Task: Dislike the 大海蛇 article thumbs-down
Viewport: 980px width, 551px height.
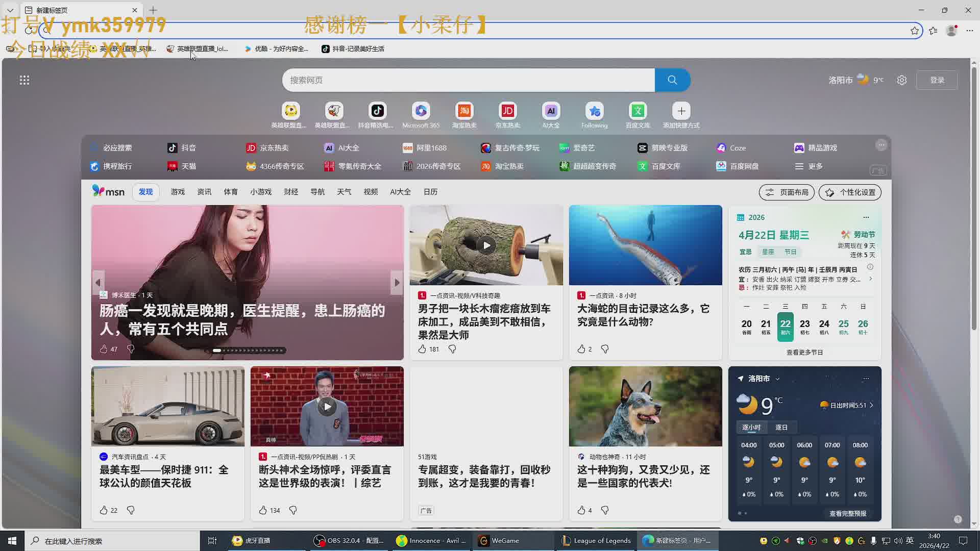Action: (x=605, y=349)
